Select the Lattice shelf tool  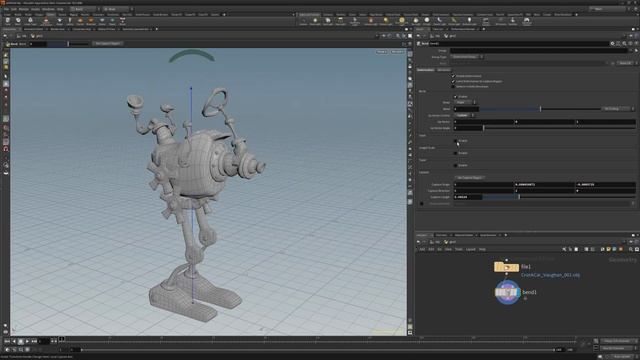click(70, 21)
